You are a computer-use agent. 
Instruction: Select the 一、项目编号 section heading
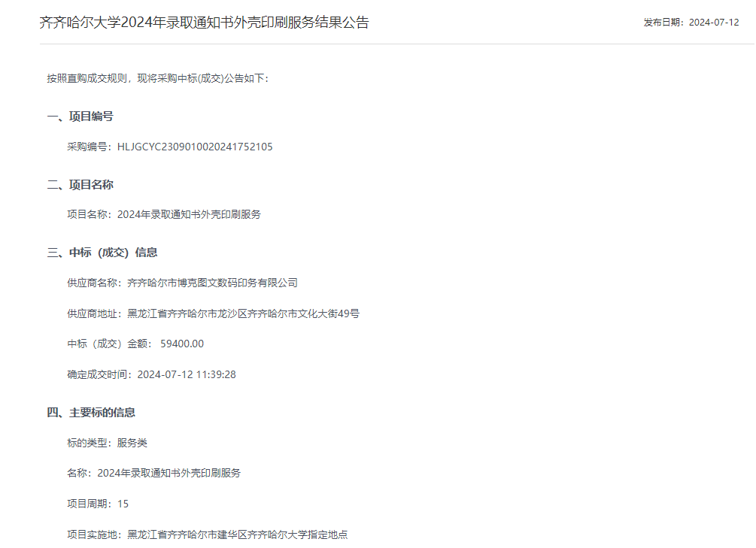click(80, 117)
